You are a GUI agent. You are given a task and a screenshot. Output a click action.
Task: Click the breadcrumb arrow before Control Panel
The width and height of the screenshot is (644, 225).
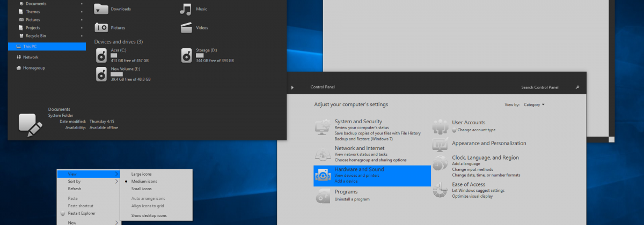pos(292,87)
